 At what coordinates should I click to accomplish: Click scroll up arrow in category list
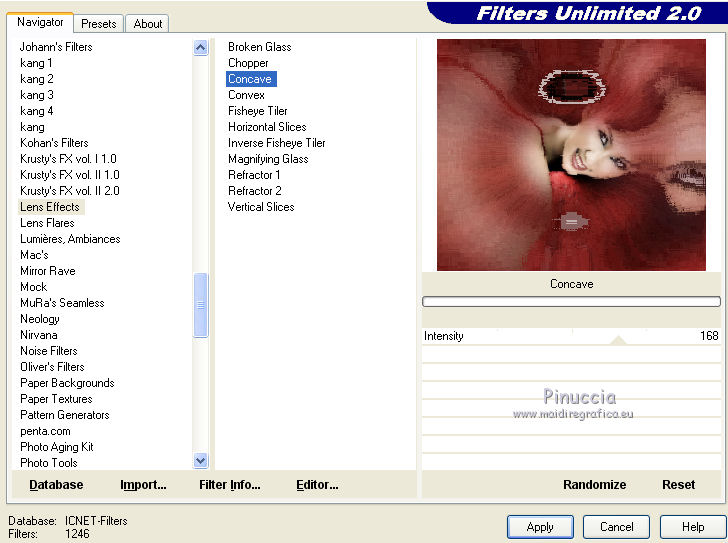click(201, 47)
